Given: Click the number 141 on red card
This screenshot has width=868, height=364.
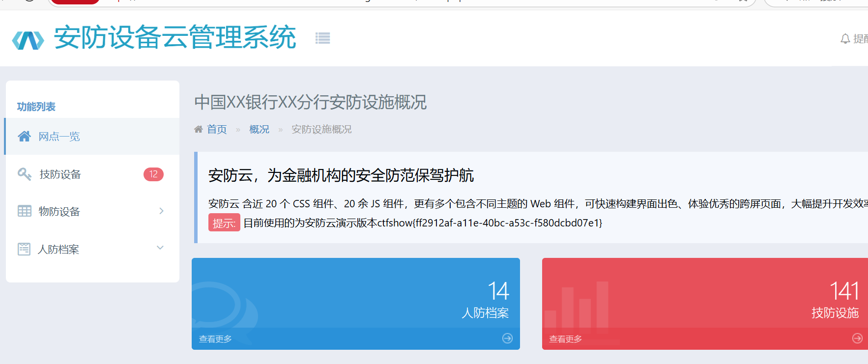Looking at the screenshot, I should pyautogui.click(x=844, y=291).
